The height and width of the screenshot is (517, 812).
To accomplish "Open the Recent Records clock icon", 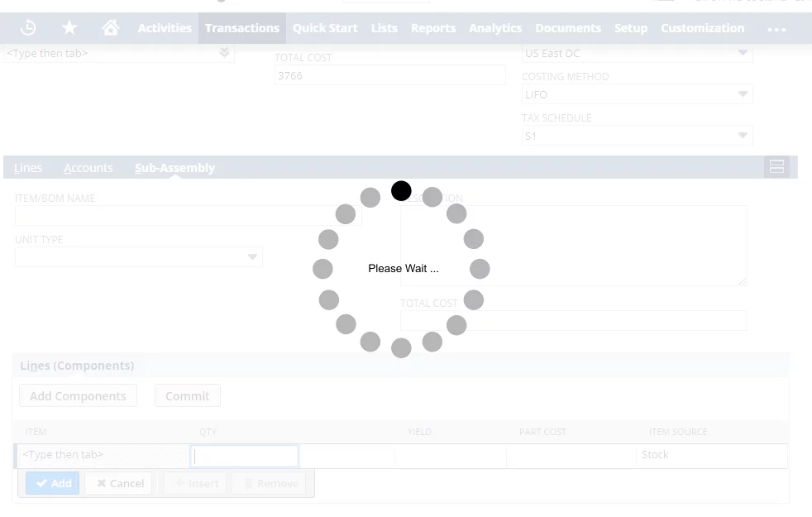I will [x=28, y=27].
